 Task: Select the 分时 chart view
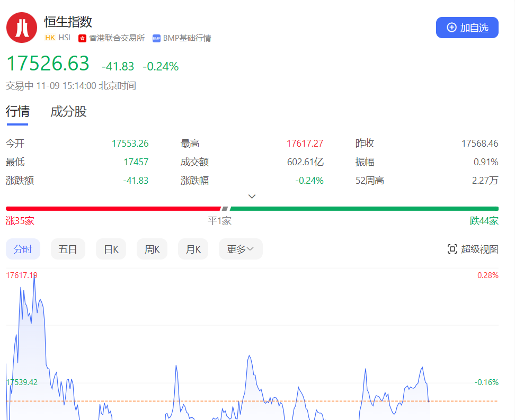pos(23,249)
